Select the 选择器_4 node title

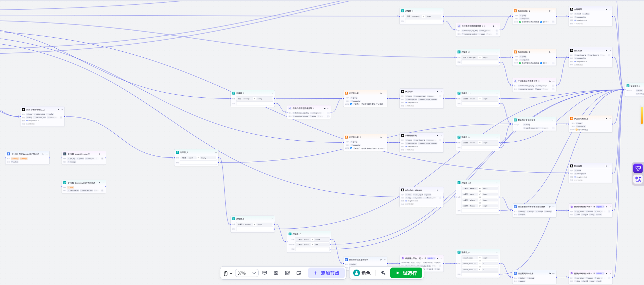click(x=409, y=11)
